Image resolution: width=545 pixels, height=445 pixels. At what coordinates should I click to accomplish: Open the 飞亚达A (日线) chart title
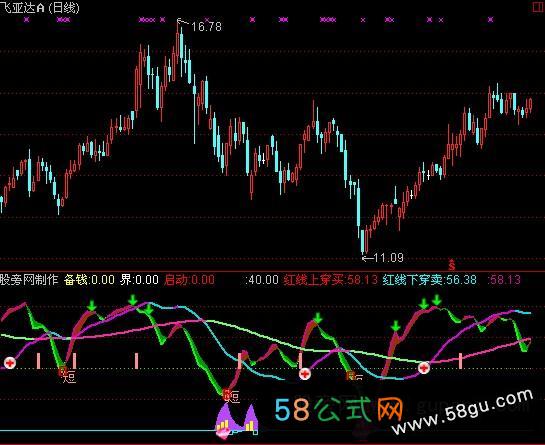[x=40, y=8]
